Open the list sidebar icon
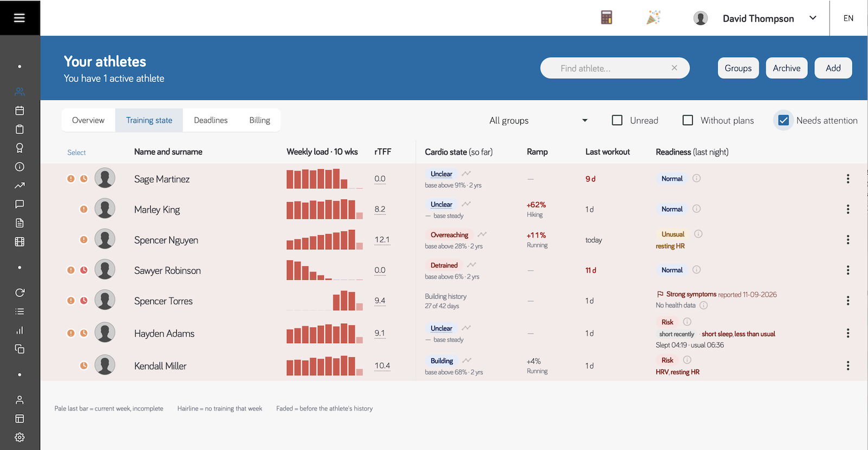The width and height of the screenshot is (868, 450). (20, 312)
